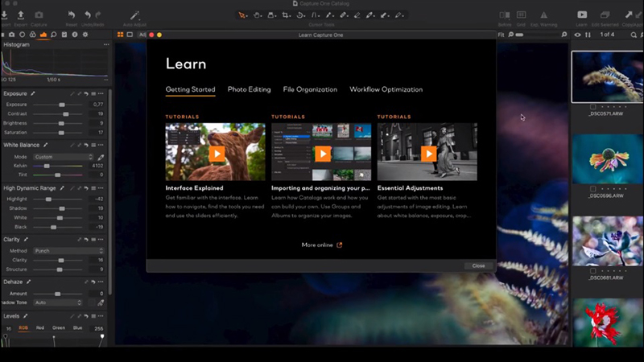Open the Output gear tool tab
This screenshot has height=362, width=644.
[85, 35]
